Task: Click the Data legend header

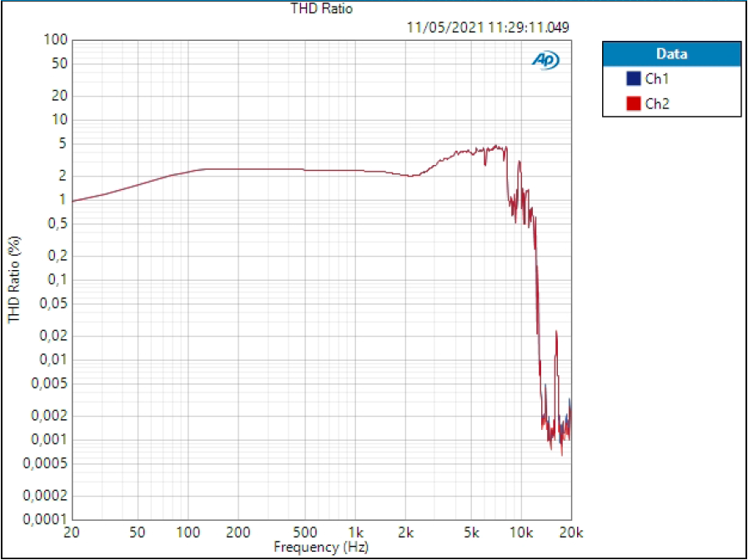Action: [671, 54]
